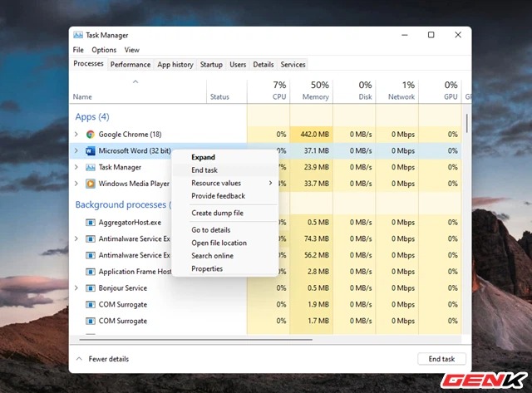Select End task in context menu

pyautogui.click(x=204, y=169)
